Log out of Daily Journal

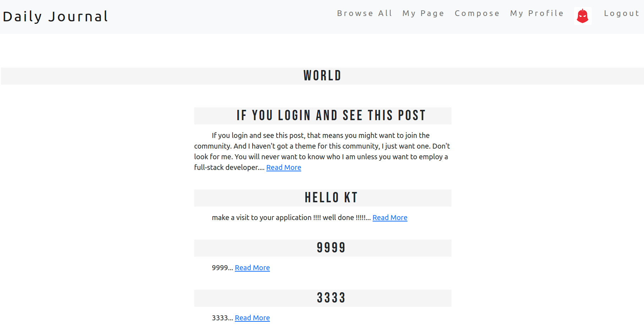click(621, 13)
